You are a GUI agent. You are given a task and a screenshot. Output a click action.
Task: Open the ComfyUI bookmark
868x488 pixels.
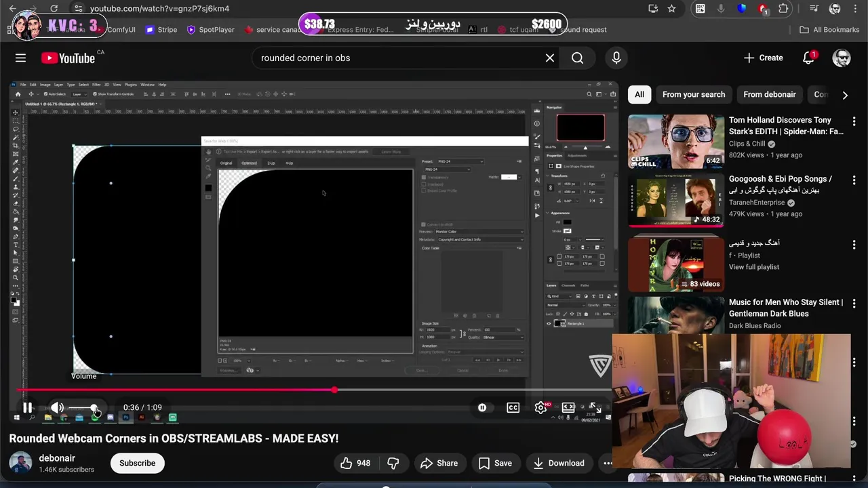121,30
